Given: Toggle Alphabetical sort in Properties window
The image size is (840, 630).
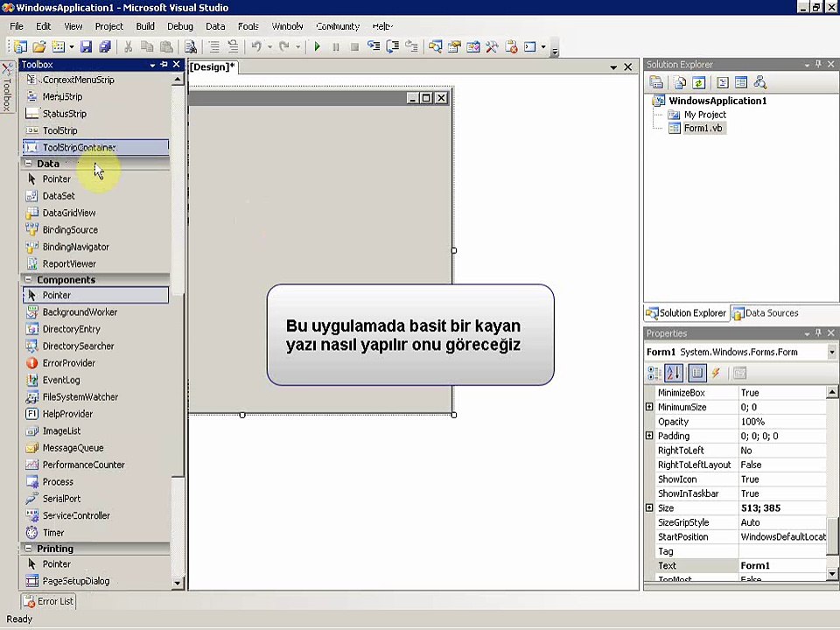Looking at the screenshot, I should [x=674, y=373].
